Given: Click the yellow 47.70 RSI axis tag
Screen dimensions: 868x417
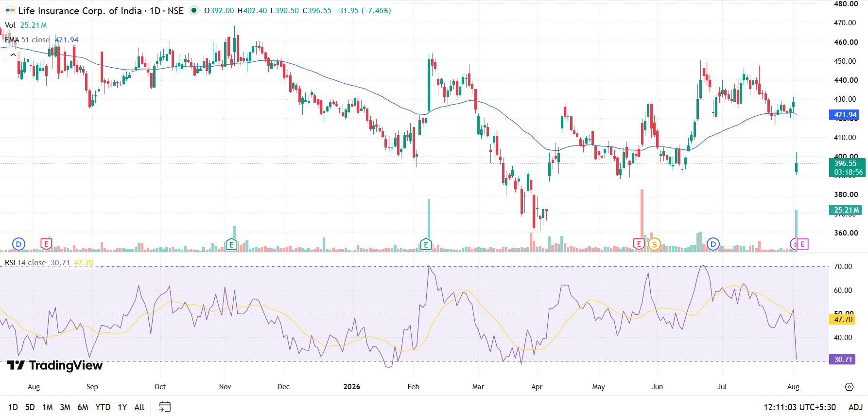Looking at the screenshot, I should [x=843, y=319].
